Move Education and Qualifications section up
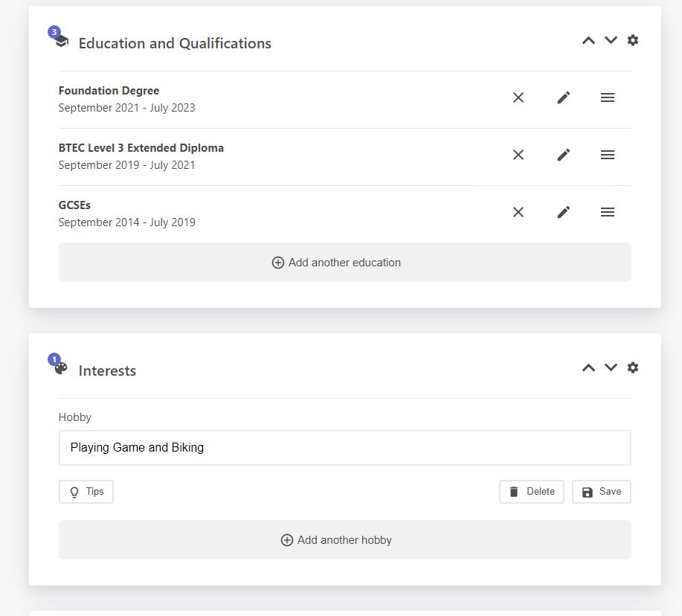 tap(588, 40)
